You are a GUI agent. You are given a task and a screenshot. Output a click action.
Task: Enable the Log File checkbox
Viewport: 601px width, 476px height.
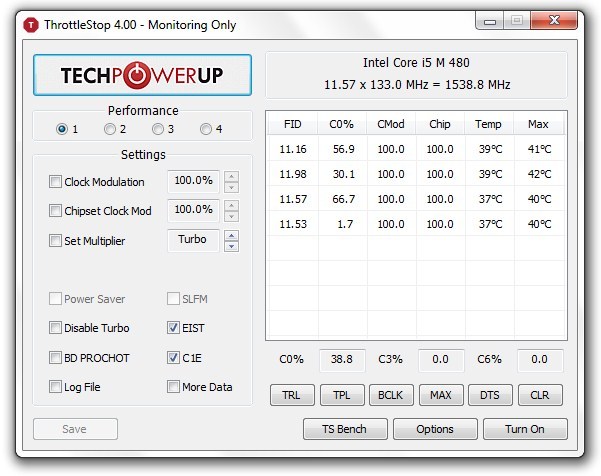pyautogui.click(x=55, y=386)
